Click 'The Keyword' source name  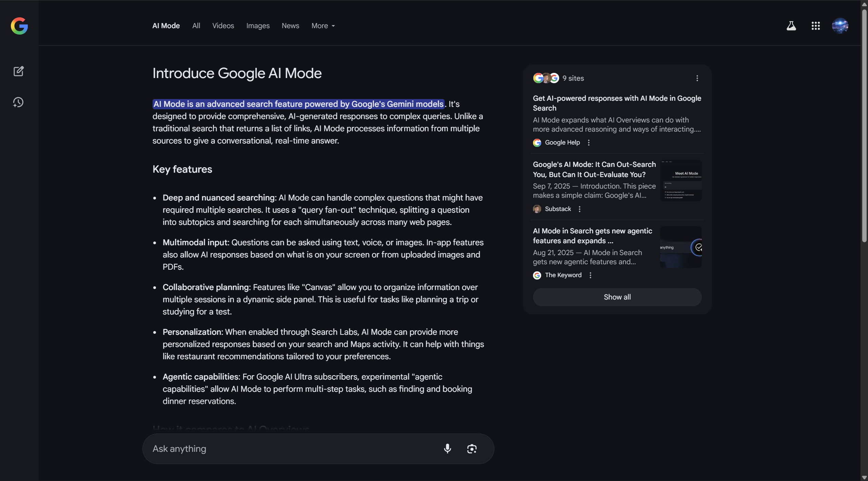(x=563, y=275)
